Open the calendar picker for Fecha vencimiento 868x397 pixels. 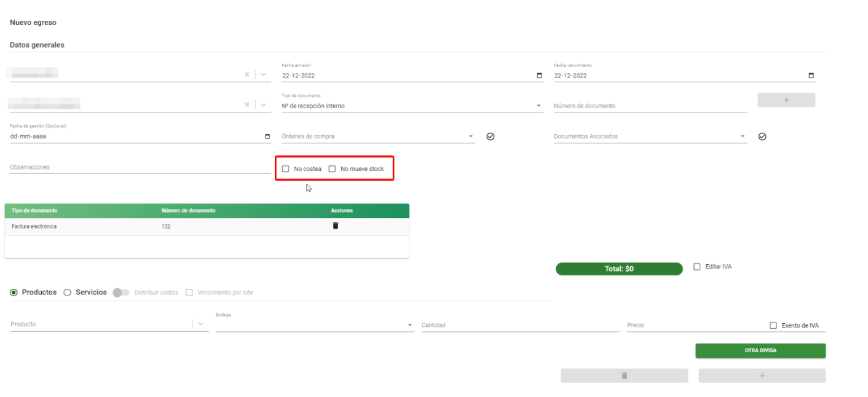[x=811, y=76]
